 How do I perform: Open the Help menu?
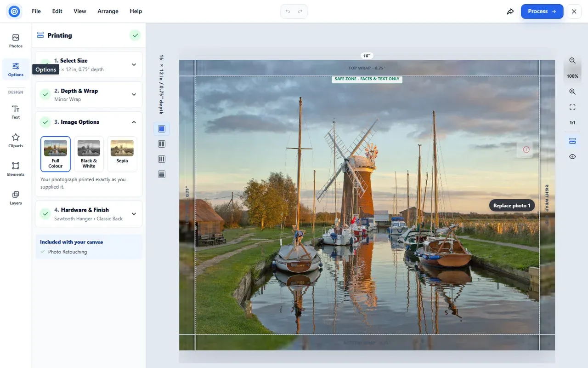(x=136, y=11)
